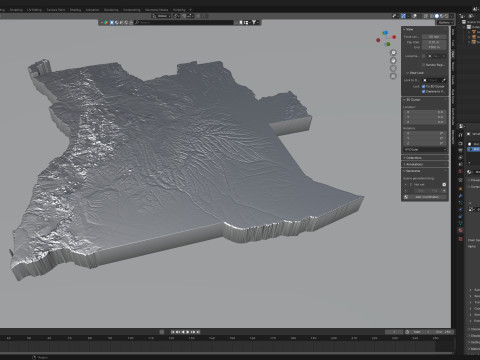
Task: Click green Y axis on navigation gizmo
Action: click(388, 44)
